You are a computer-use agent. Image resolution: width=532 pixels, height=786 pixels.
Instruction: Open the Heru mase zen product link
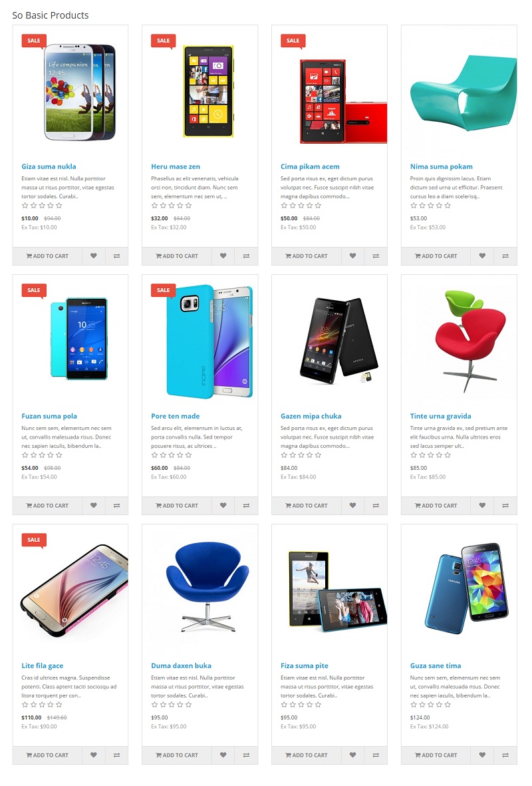tap(176, 166)
